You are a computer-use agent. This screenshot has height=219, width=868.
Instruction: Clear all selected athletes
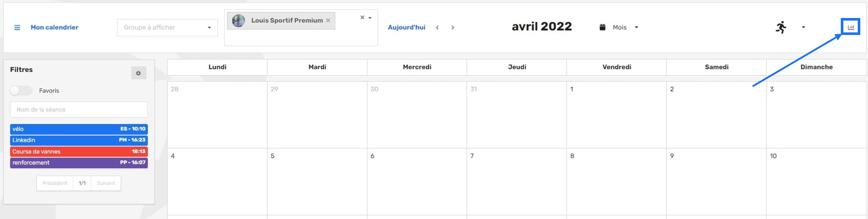362,17
